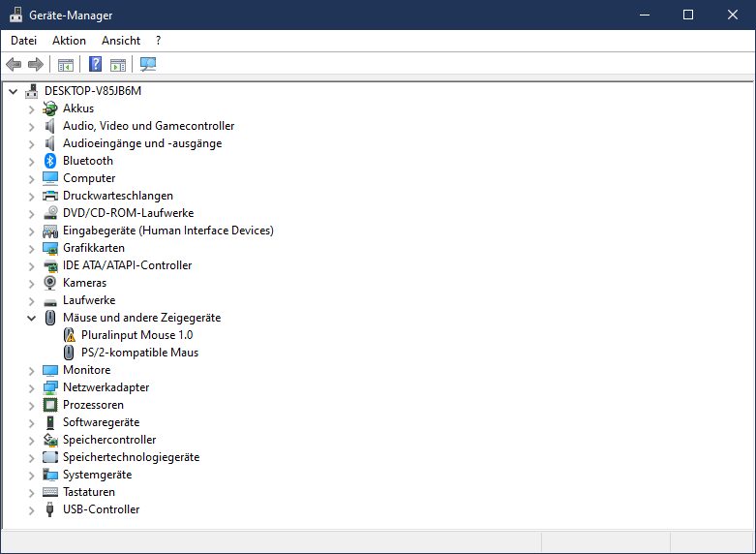Select the PS/2-kompatible Maus entry
This screenshot has height=554, width=756.
(139, 353)
